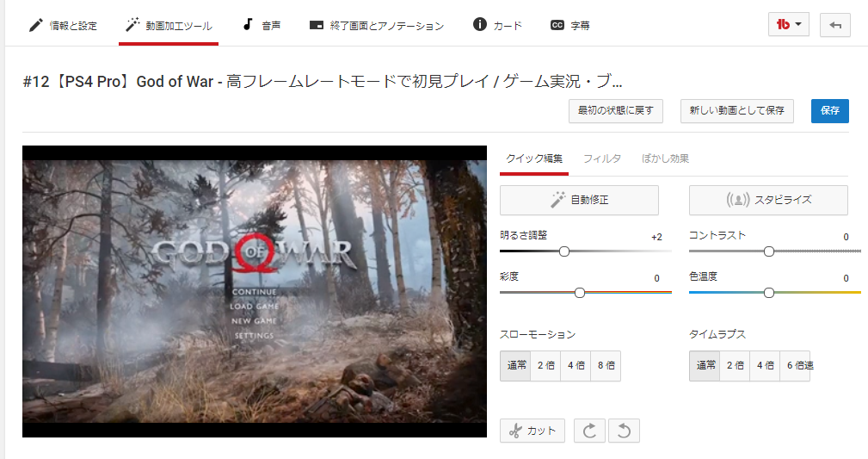This screenshot has height=459, width=868.
Task: Click the CC captions icon
Action: pos(557,25)
